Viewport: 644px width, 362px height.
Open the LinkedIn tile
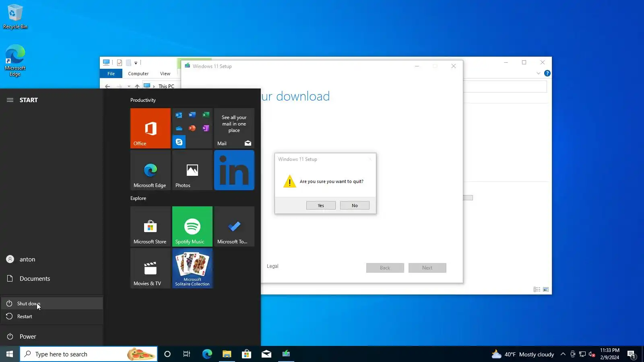(x=234, y=170)
